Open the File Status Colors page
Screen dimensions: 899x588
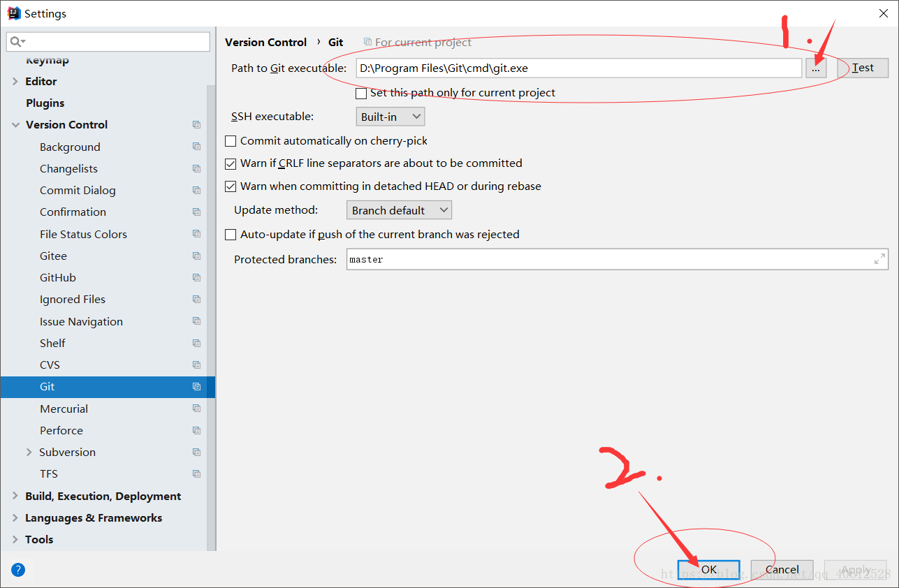[x=83, y=234]
